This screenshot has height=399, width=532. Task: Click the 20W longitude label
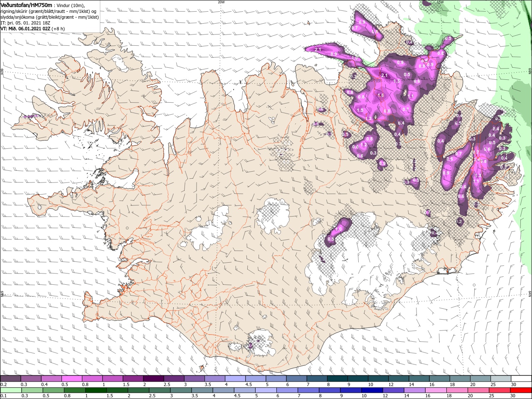pos(221,2)
